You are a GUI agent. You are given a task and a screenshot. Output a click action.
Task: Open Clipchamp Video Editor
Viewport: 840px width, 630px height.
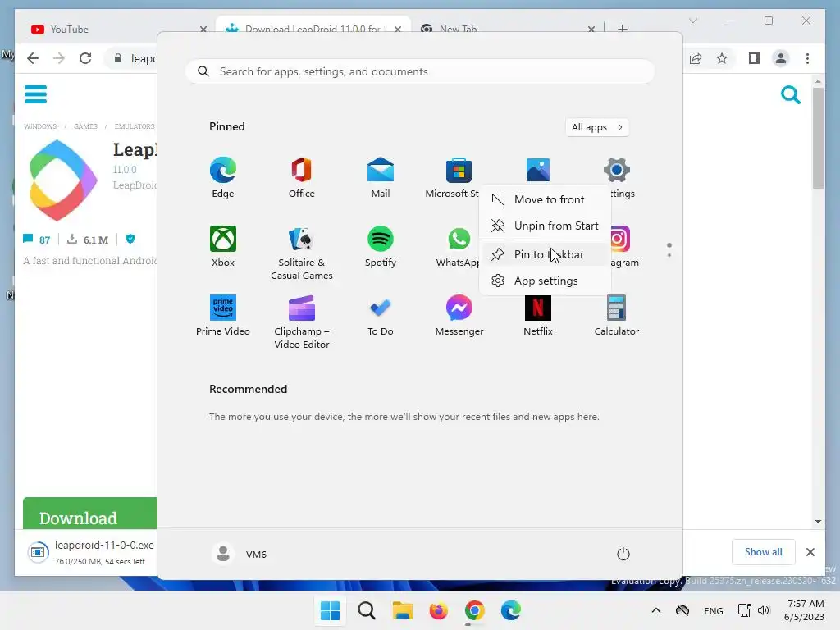click(x=302, y=322)
